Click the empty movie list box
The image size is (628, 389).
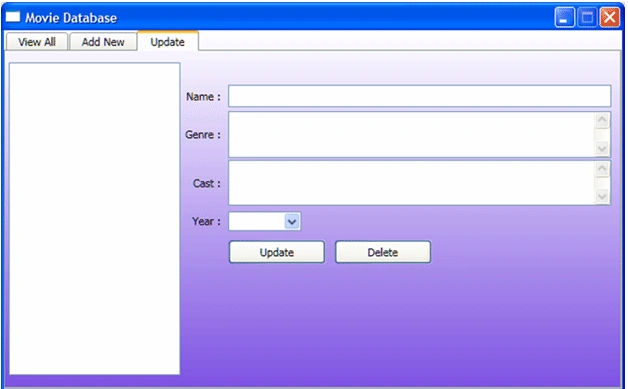coord(95,219)
